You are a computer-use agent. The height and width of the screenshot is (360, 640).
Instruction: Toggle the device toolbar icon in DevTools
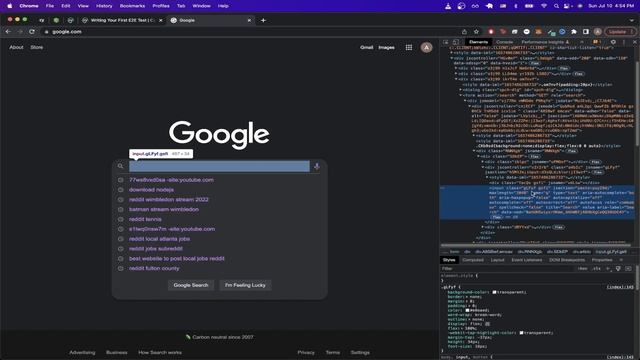click(x=456, y=42)
